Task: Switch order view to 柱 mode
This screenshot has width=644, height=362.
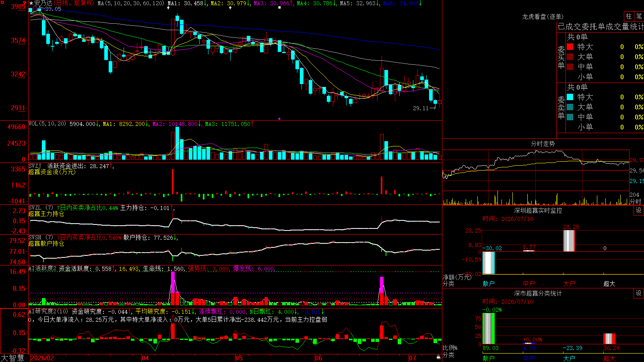Action: coord(629,16)
